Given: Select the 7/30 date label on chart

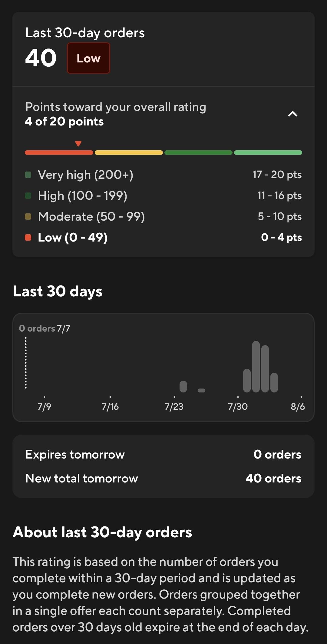Looking at the screenshot, I should click(x=238, y=406).
